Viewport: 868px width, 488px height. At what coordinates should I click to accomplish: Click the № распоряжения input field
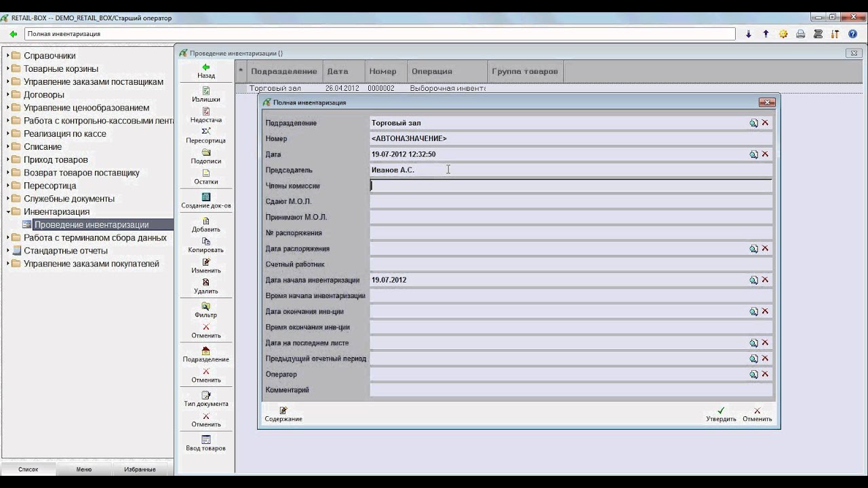click(x=571, y=232)
